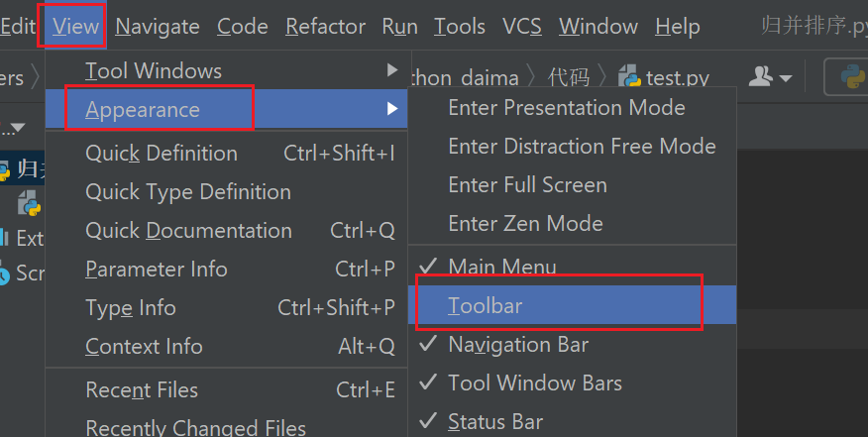Choose Enter Zen Mode
The image size is (868, 437).
pos(573,223)
